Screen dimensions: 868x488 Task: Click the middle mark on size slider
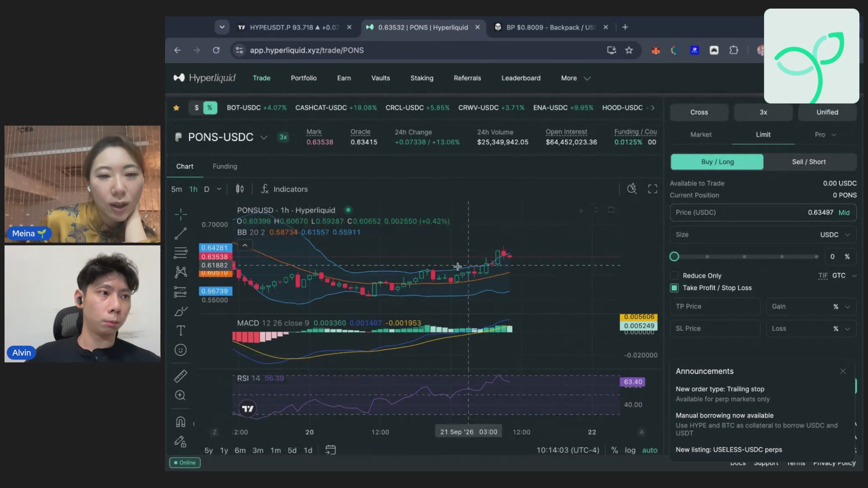click(x=745, y=257)
